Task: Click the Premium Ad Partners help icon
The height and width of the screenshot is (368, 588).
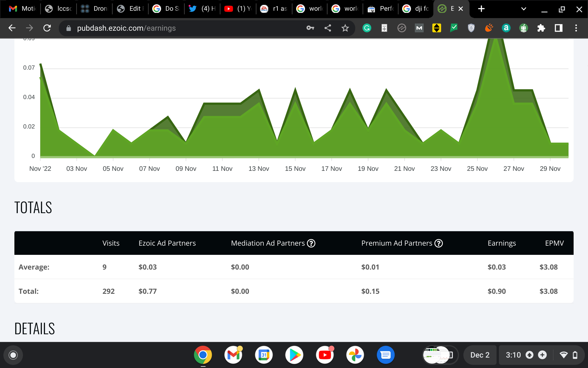Action: click(x=439, y=243)
